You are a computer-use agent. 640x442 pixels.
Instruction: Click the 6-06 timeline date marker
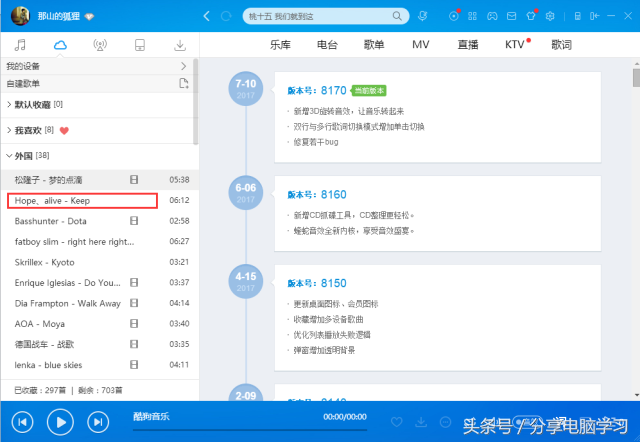point(246,193)
